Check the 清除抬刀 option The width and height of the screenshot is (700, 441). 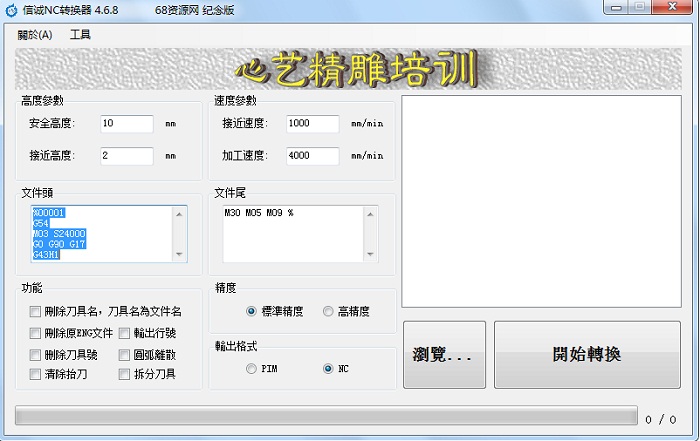click(x=36, y=374)
